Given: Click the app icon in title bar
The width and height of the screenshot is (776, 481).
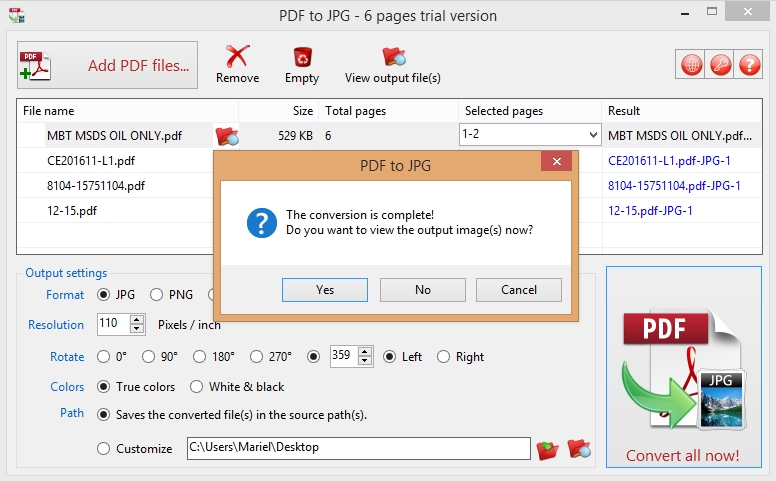Looking at the screenshot, I should click(16, 15).
